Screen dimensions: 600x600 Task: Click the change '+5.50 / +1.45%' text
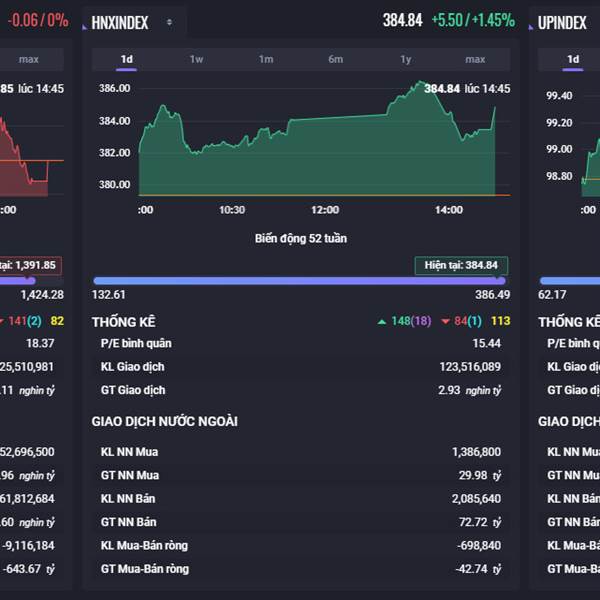point(473,20)
